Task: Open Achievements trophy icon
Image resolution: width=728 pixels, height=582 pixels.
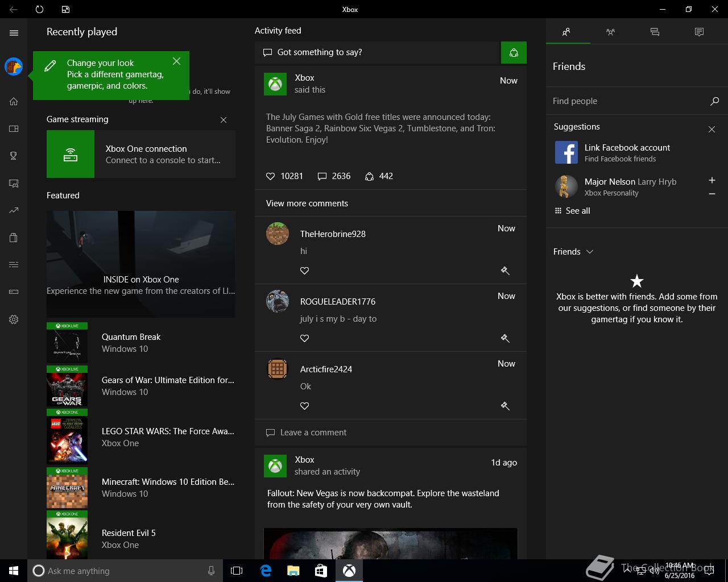Action: [x=14, y=156]
